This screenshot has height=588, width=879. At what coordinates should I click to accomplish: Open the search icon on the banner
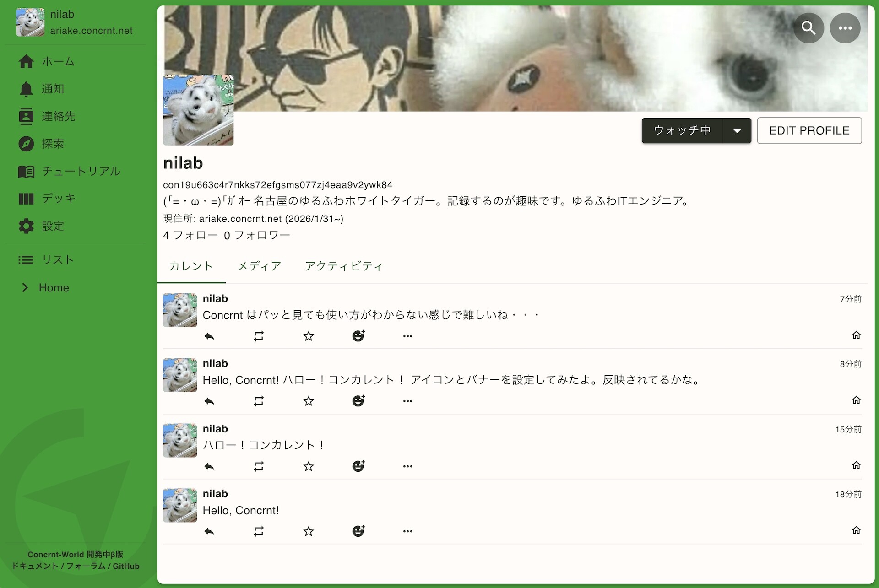point(808,28)
